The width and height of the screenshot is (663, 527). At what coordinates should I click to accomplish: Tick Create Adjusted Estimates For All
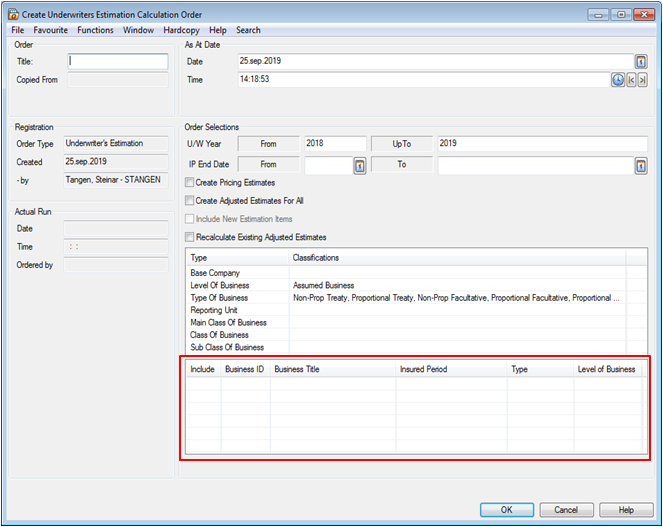[190, 201]
